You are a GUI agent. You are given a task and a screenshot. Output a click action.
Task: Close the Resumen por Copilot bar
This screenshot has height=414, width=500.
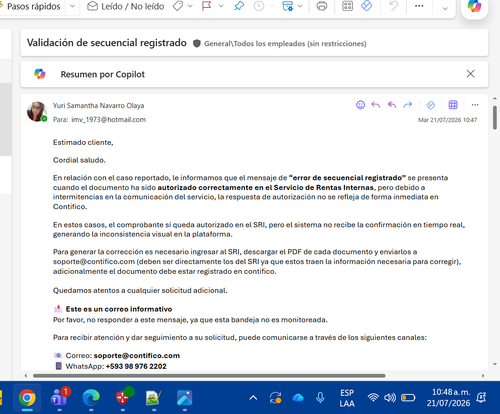pos(470,74)
